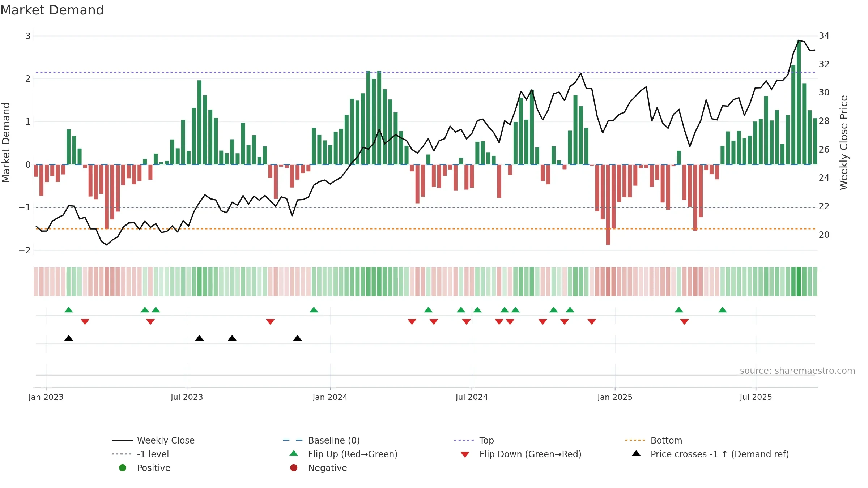Click the black triangle icon in Price crosses legend

click(x=636, y=453)
